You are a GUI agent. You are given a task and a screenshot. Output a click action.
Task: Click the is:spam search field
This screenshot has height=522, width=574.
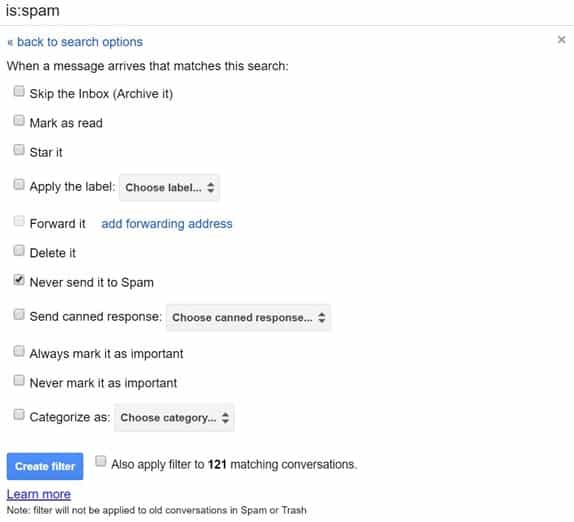pos(287,11)
